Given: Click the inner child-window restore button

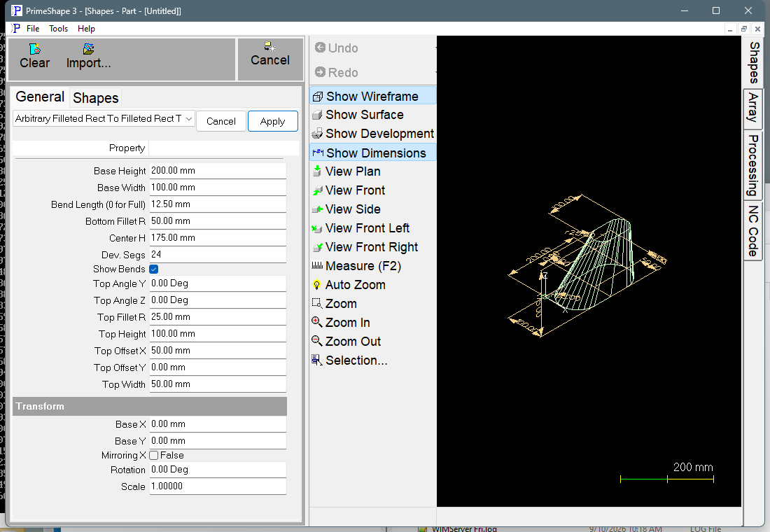Looking at the screenshot, I should pyautogui.click(x=743, y=29).
